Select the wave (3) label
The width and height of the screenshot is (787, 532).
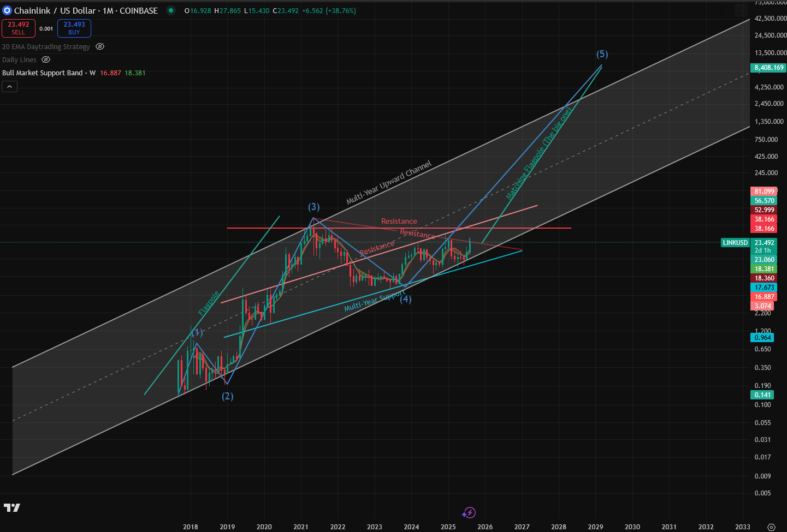pyautogui.click(x=313, y=207)
